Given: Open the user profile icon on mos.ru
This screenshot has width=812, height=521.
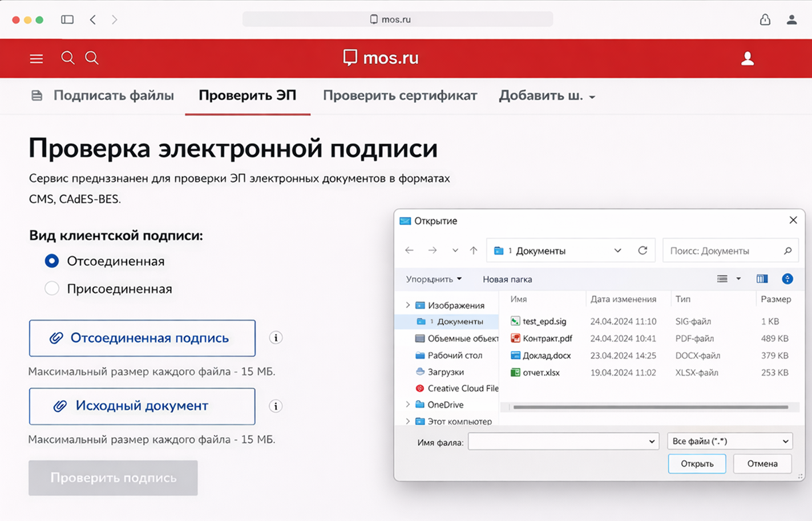Looking at the screenshot, I should click(748, 58).
